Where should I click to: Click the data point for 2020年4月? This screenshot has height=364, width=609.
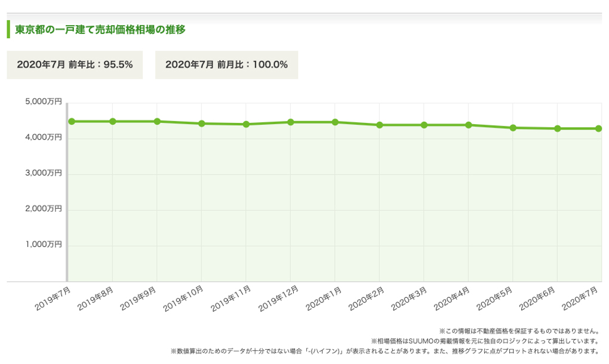(469, 125)
